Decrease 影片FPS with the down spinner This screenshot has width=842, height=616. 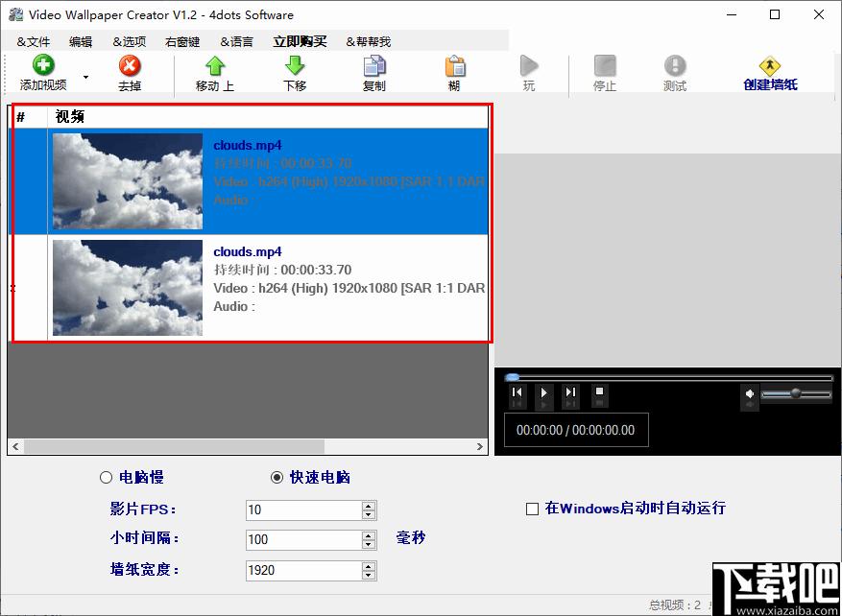click(x=369, y=514)
